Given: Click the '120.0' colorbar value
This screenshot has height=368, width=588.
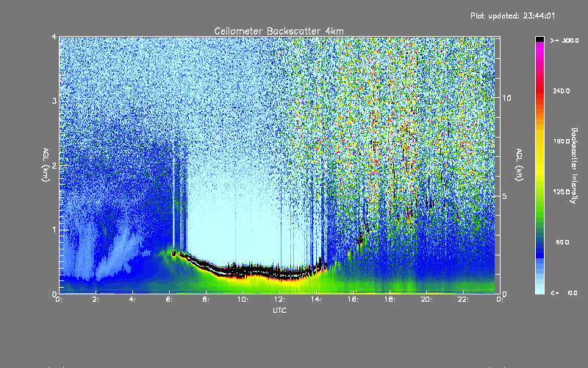Looking at the screenshot, I should (x=562, y=192).
